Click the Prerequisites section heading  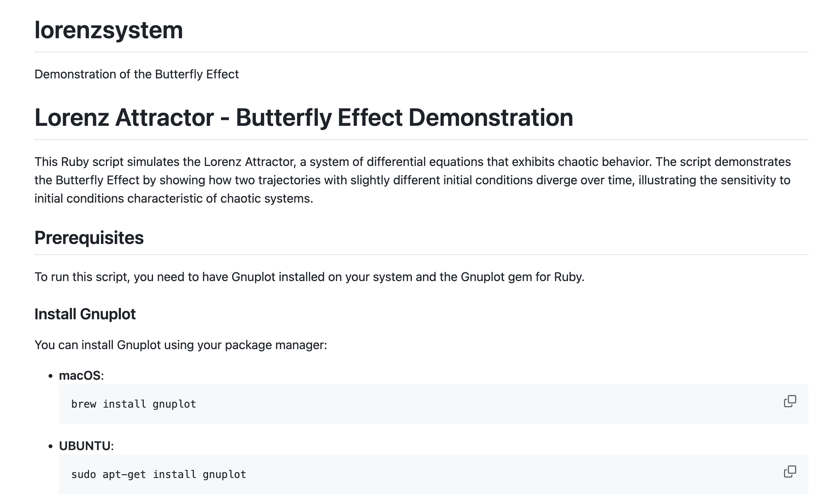89,239
